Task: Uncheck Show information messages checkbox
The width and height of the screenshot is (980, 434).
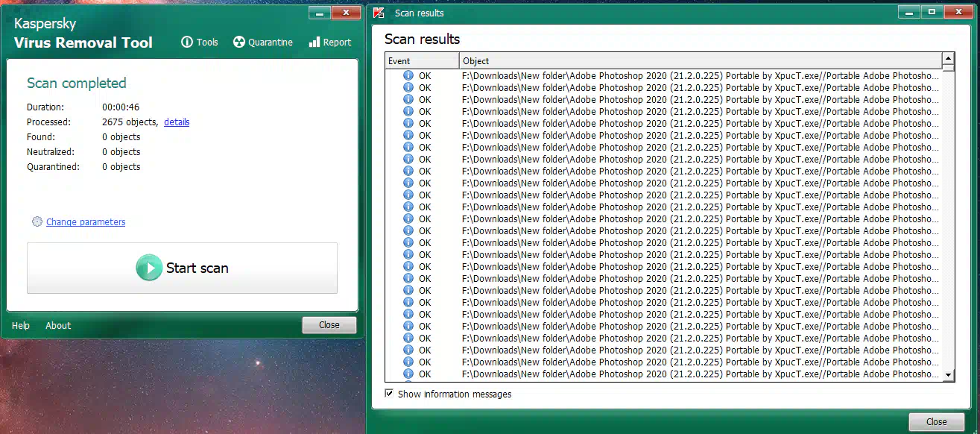Action: [389, 393]
